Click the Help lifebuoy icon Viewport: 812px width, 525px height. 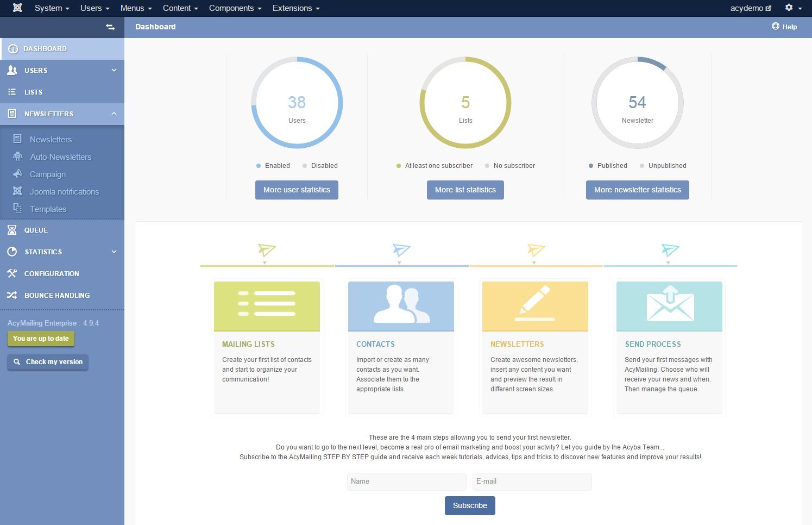pyautogui.click(x=776, y=26)
